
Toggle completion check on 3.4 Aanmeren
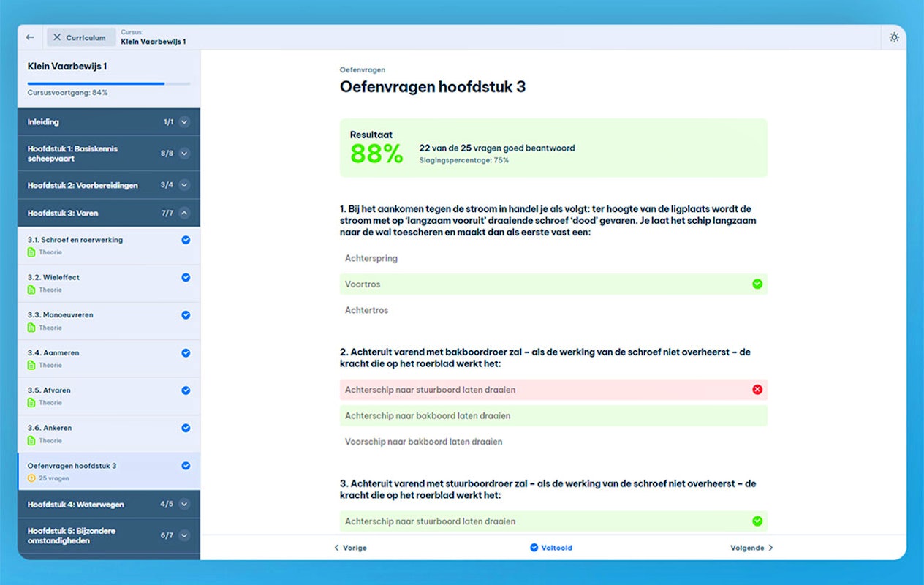coord(185,352)
